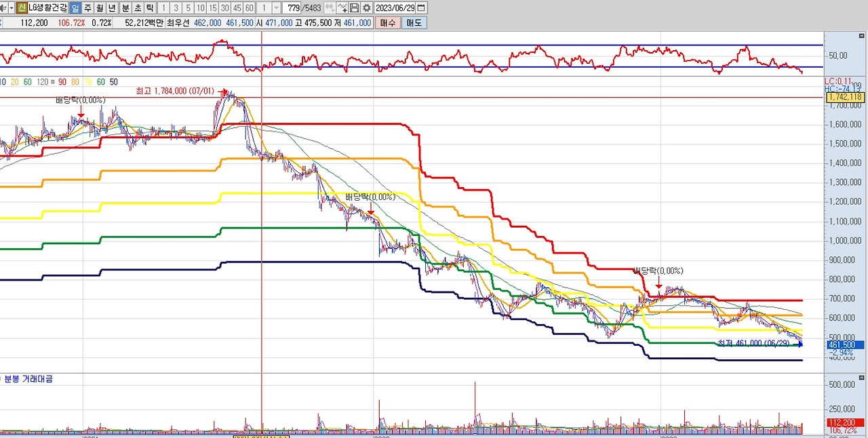Select the 15 interval button

click(213, 7)
